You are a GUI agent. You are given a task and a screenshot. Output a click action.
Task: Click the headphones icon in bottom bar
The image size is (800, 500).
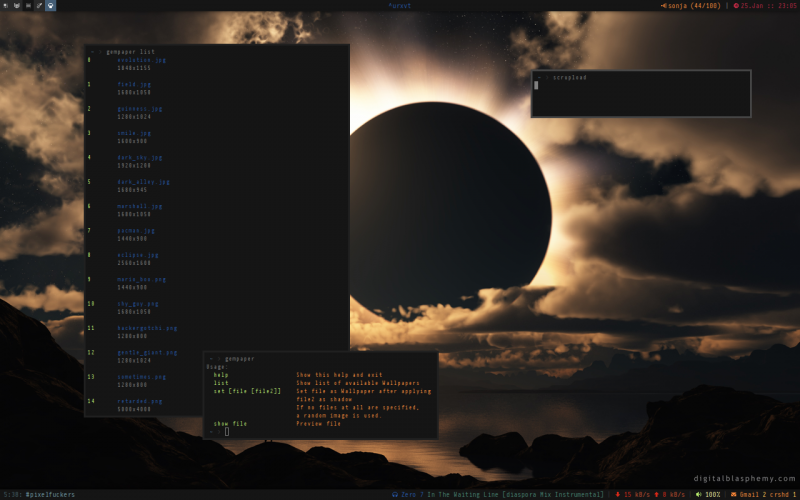395,494
